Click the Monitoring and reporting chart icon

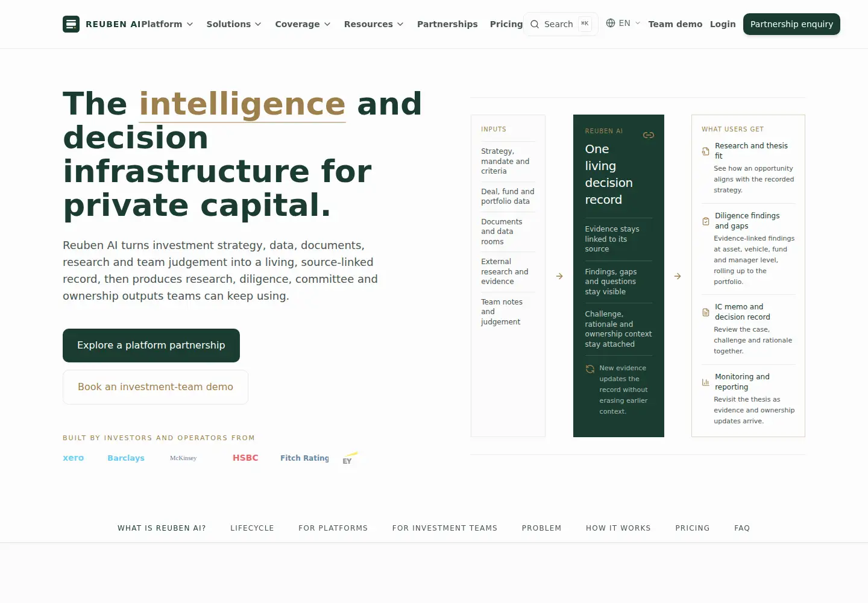click(706, 382)
